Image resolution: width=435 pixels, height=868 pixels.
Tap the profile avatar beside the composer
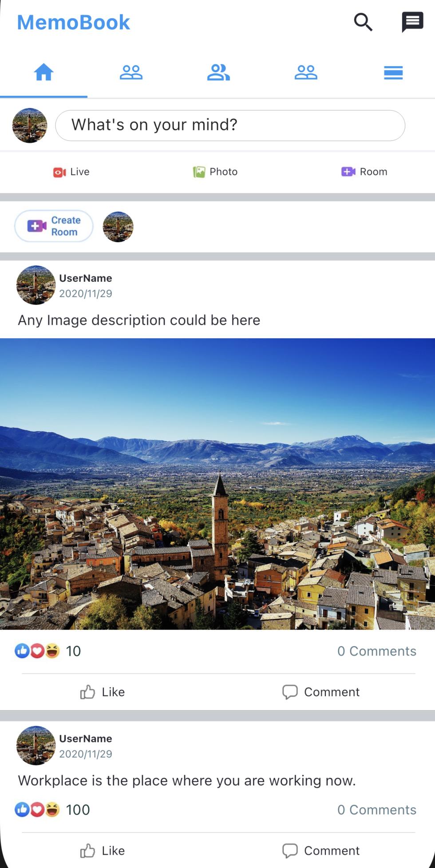coord(30,125)
